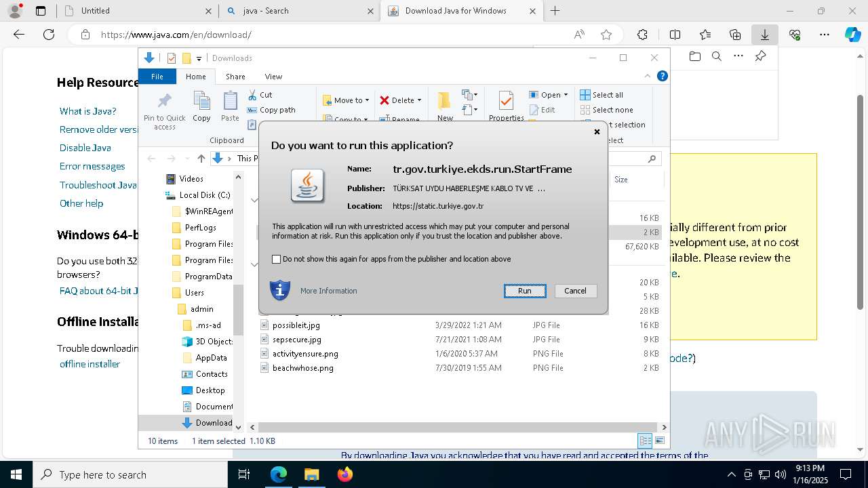Open a new browser tab plus button

click(555, 11)
